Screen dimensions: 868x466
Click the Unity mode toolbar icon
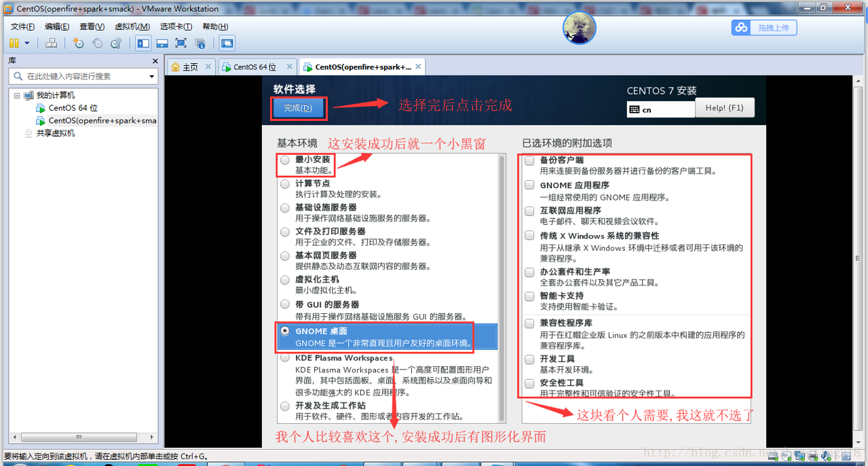[x=200, y=43]
